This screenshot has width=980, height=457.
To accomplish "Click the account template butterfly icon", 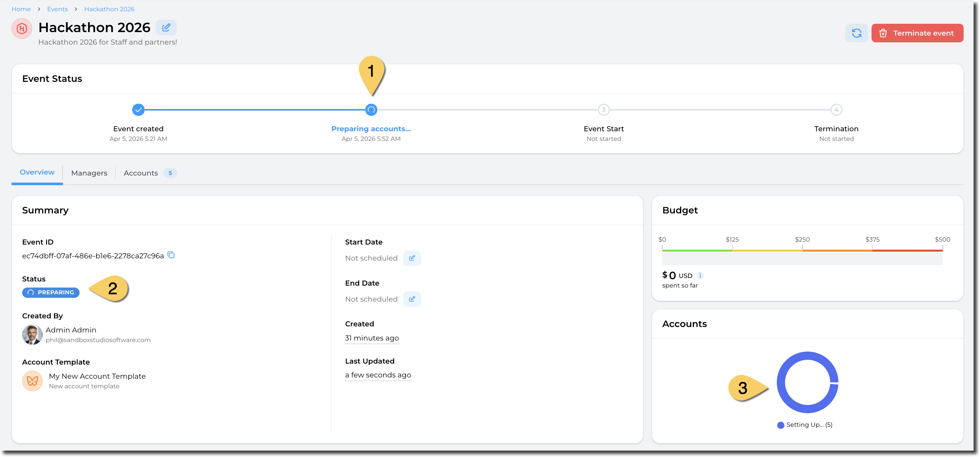I will point(32,381).
